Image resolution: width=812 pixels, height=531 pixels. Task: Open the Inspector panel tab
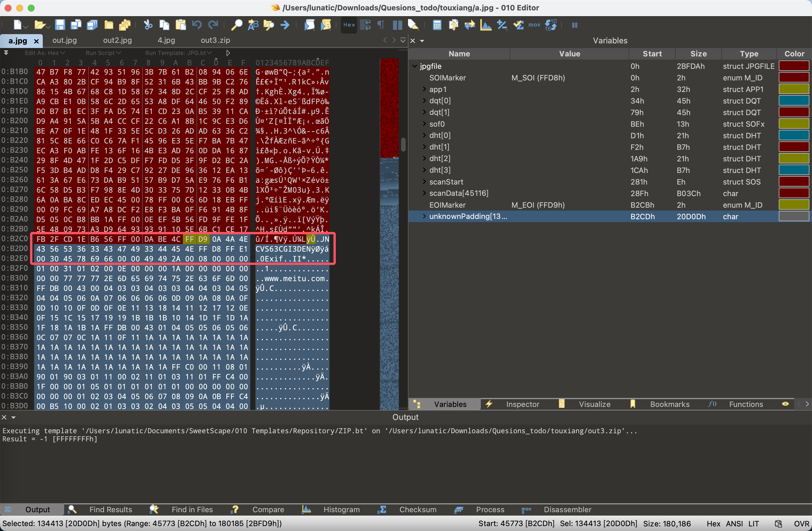point(522,404)
